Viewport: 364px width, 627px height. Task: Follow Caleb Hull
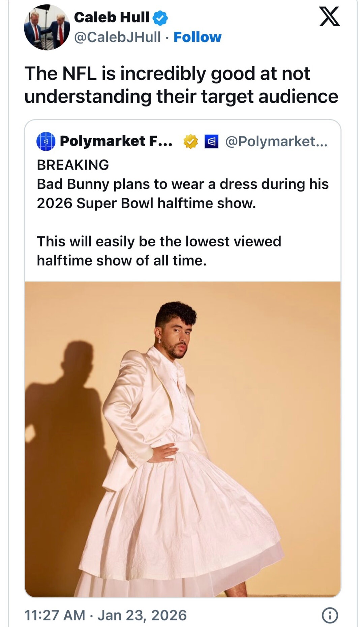tap(198, 37)
